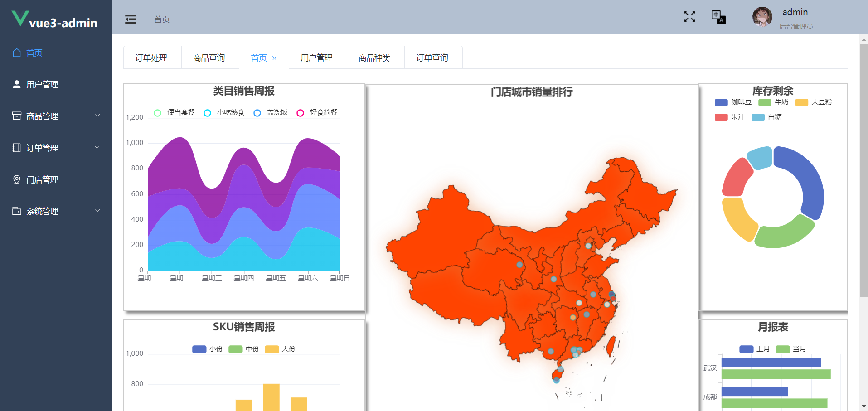Image resolution: width=868 pixels, height=411 pixels.
Task: Toggle 大份 legend in SKU chart
Action: tap(280, 349)
